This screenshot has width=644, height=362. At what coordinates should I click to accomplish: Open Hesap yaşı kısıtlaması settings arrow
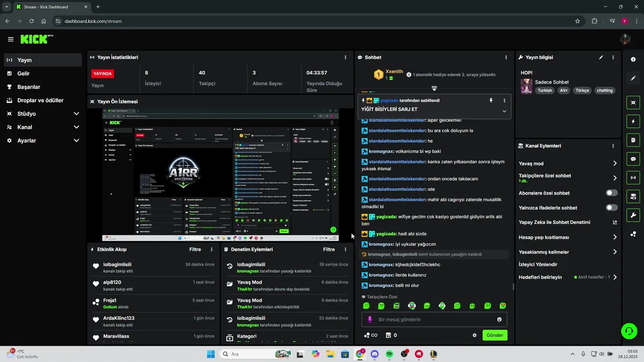[x=615, y=237]
